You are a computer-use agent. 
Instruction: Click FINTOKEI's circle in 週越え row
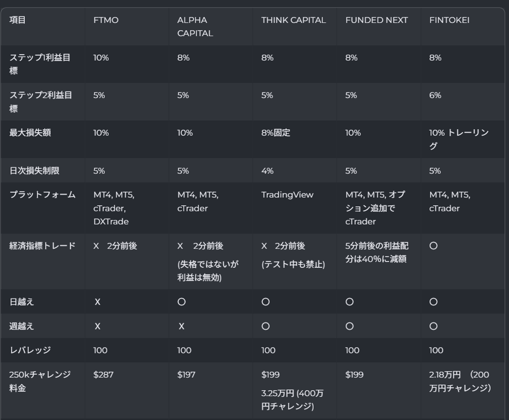(x=433, y=326)
